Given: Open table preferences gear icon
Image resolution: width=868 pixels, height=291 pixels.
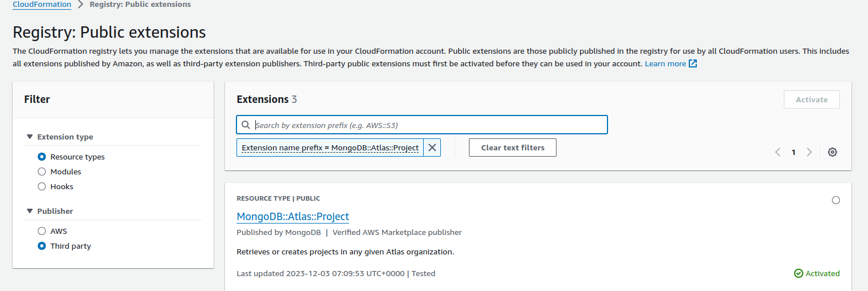Looking at the screenshot, I should [x=833, y=152].
